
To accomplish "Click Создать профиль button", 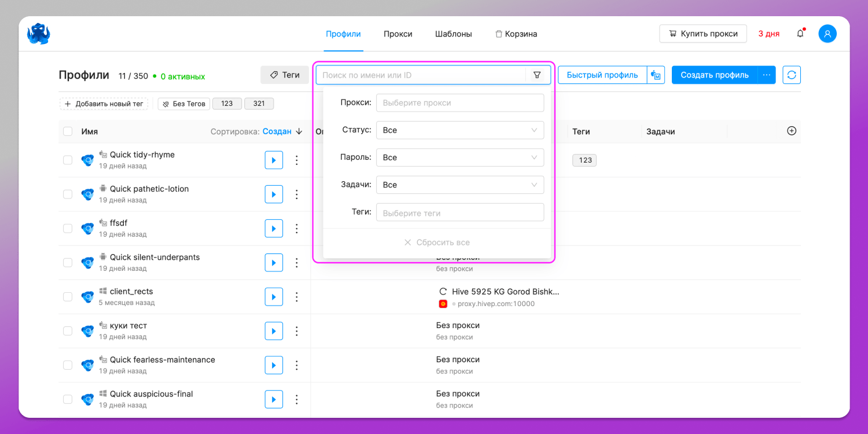I will [715, 75].
